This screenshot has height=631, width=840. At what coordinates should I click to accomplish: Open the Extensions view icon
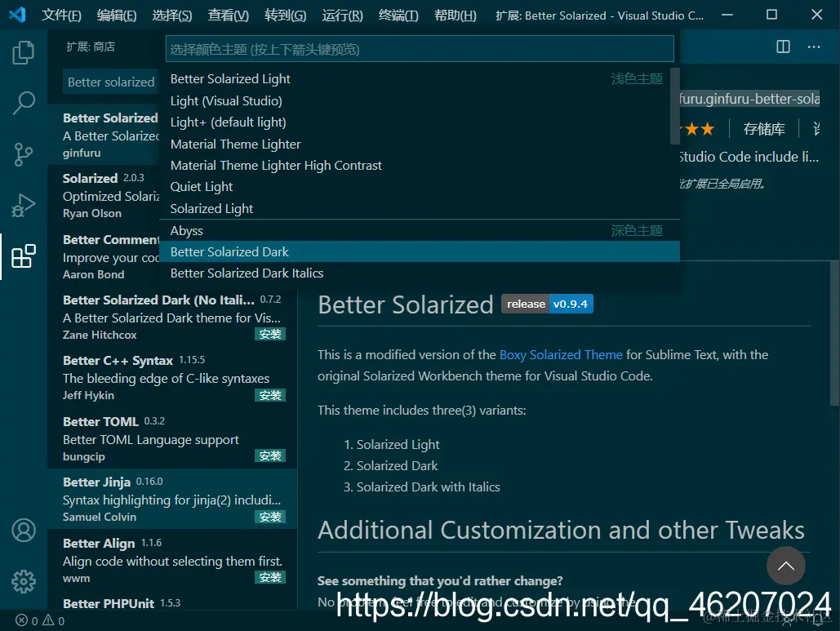(x=23, y=256)
